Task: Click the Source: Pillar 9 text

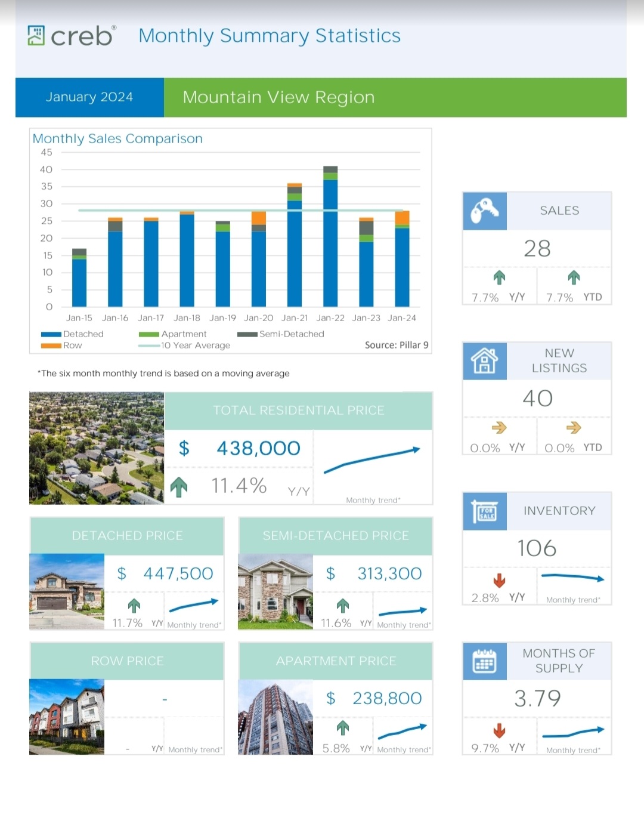Action: click(x=397, y=345)
